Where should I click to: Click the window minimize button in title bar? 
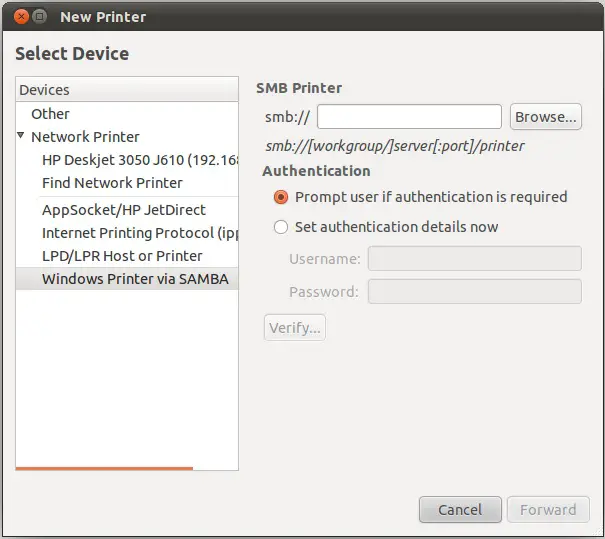tap(39, 17)
